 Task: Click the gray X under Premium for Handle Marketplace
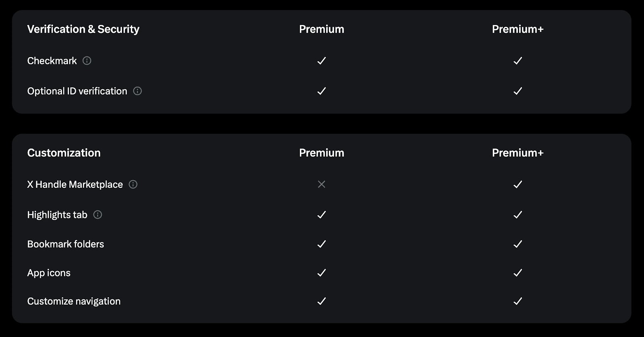point(322,184)
